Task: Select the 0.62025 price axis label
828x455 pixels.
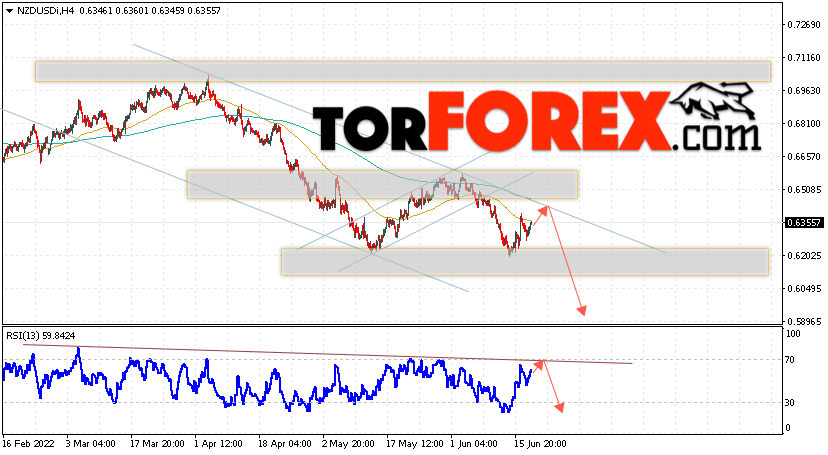Action: (804, 255)
